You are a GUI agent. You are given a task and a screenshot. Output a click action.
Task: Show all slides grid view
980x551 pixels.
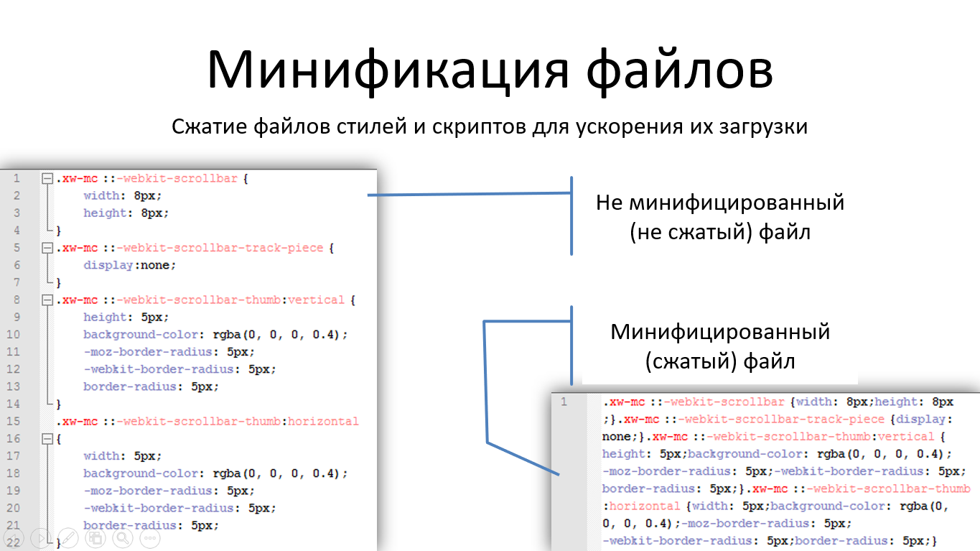pyautogui.click(x=95, y=538)
